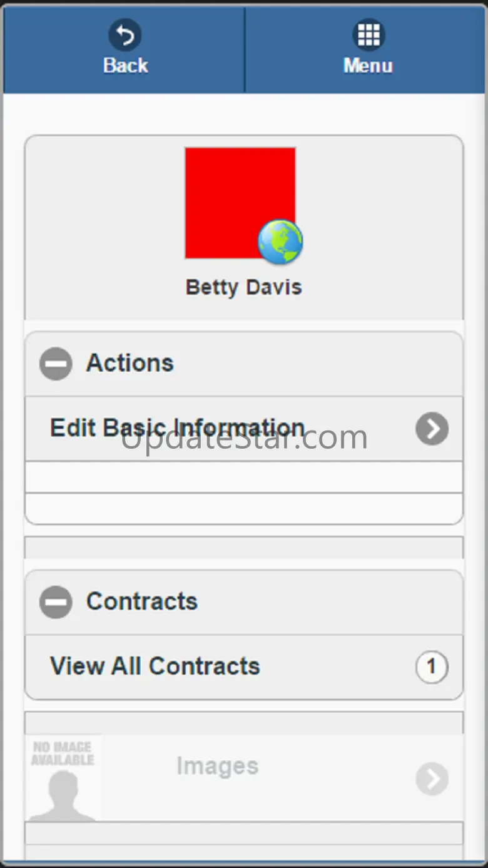Open the Menu grid icon
Image resolution: width=488 pixels, height=868 pixels.
[x=368, y=35]
